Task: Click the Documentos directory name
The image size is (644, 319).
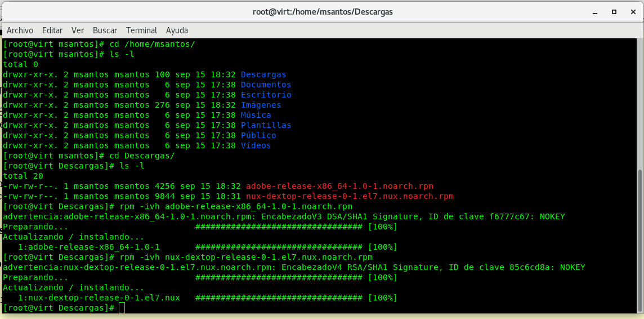Action: [266, 85]
